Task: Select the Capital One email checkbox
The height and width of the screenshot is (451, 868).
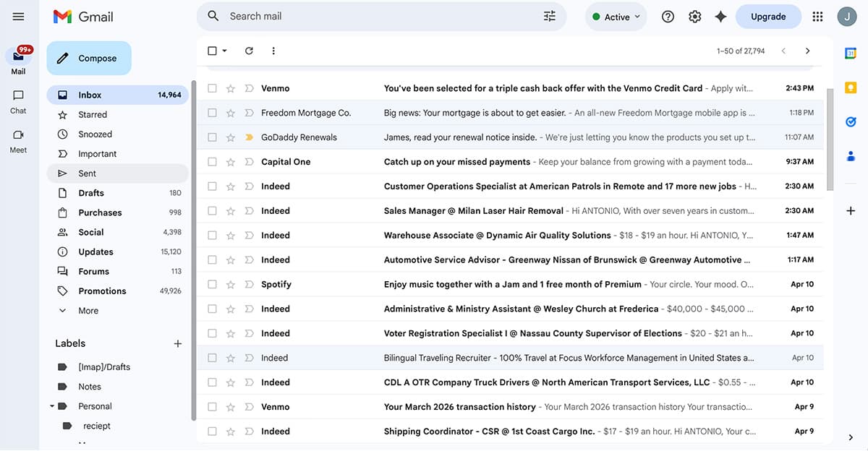Action: [x=212, y=162]
